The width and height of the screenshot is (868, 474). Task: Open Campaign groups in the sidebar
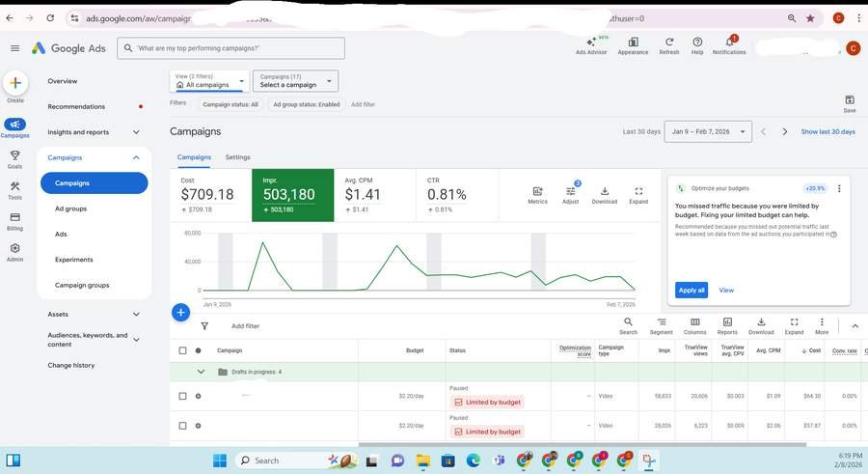point(82,285)
